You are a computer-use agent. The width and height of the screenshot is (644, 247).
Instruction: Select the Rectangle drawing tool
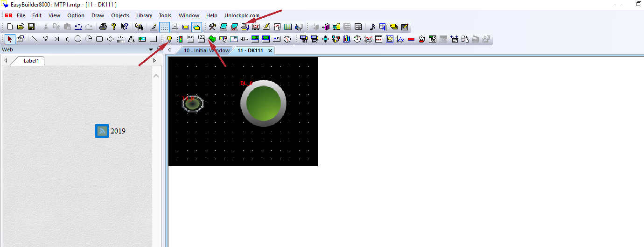[99, 39]
